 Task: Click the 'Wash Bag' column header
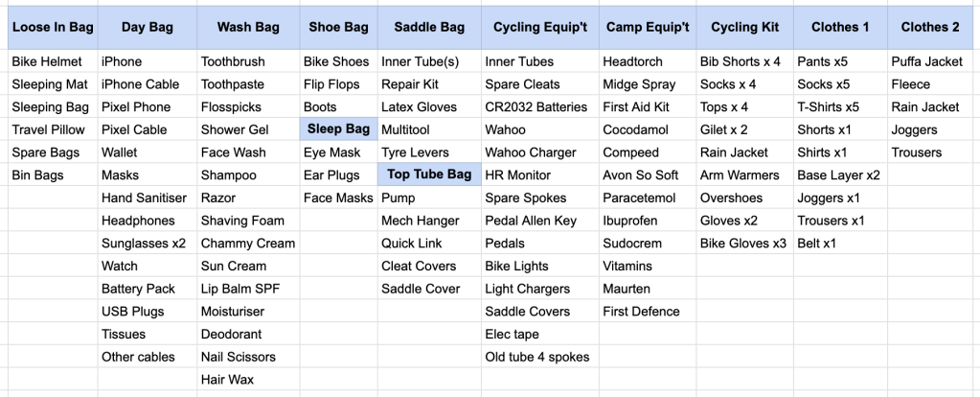click(247, 27)
